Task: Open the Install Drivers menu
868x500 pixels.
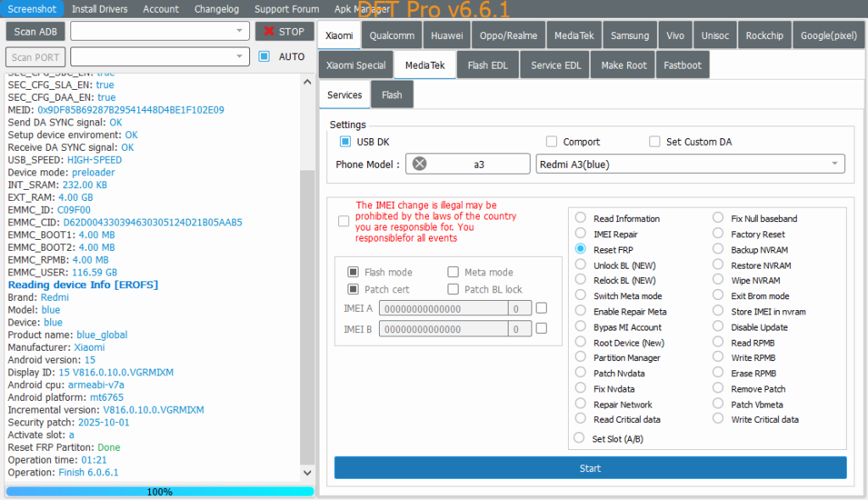Action: 100,8
